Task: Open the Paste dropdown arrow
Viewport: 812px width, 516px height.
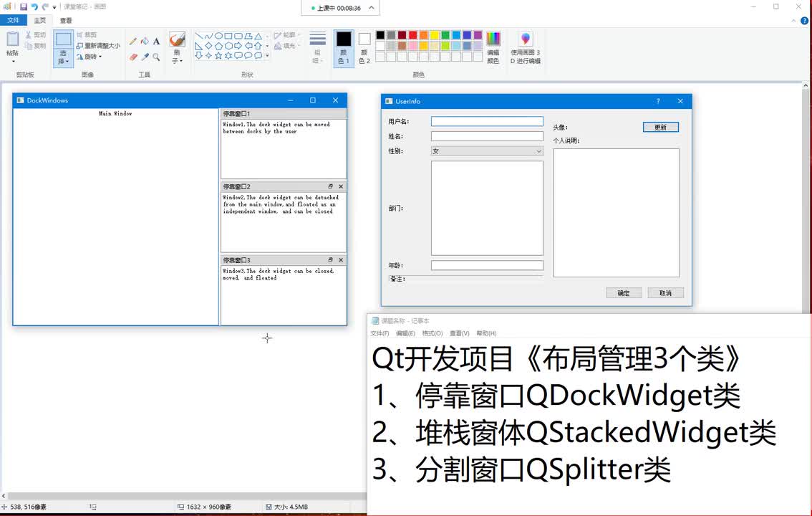Action: (x=12, y=61)
